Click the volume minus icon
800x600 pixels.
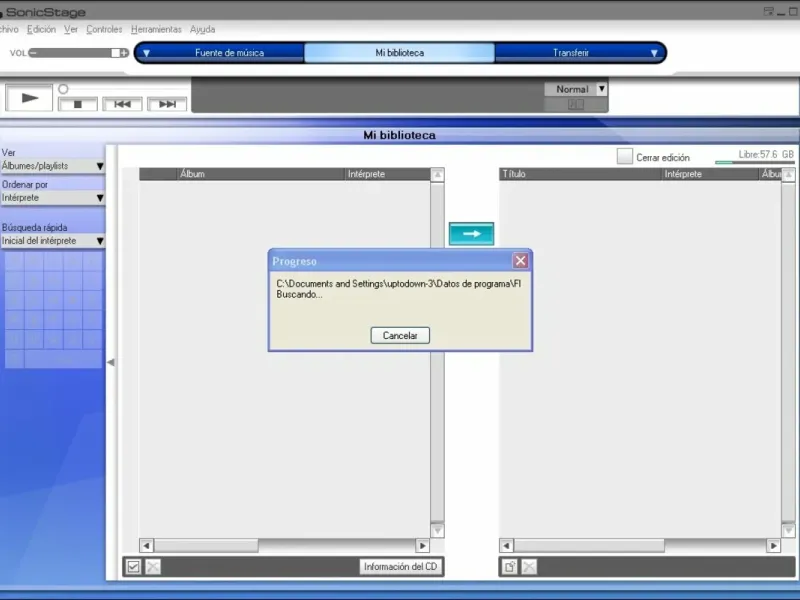[x=33, y=53]
